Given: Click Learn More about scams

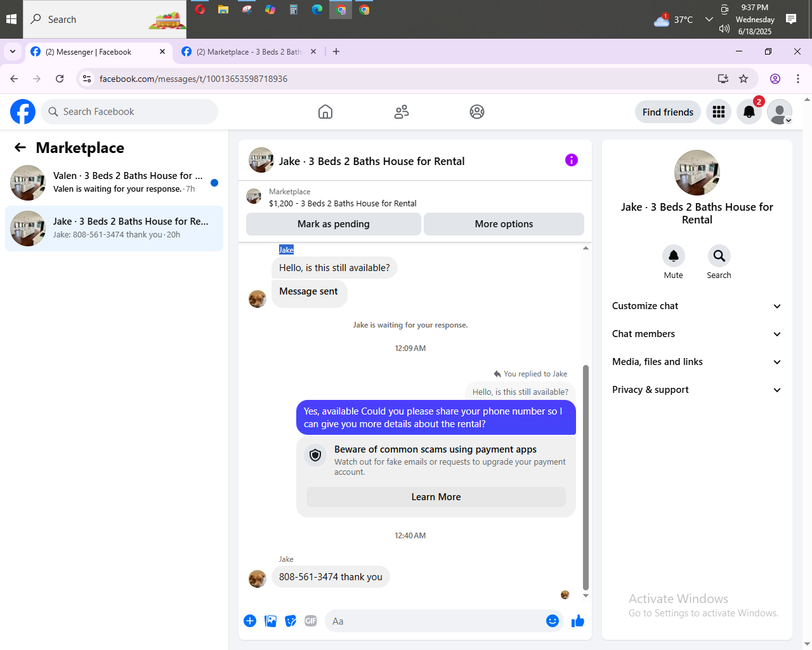Looking at the screenshot, I should coord(436,497).
